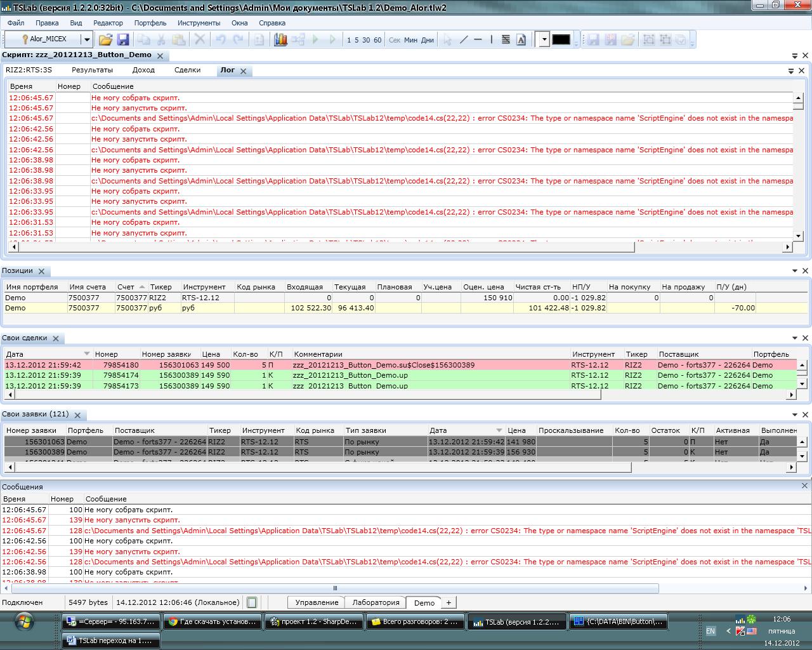Expand the Alor_MICEX data source dropdown
Screen dimensions: 812x650
(x=87, y=39)
